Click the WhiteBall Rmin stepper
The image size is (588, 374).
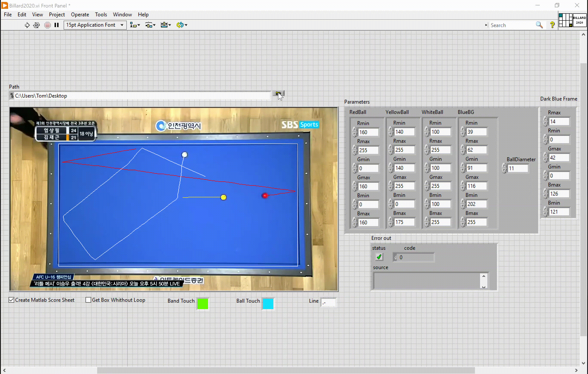[x=427, y=132]
